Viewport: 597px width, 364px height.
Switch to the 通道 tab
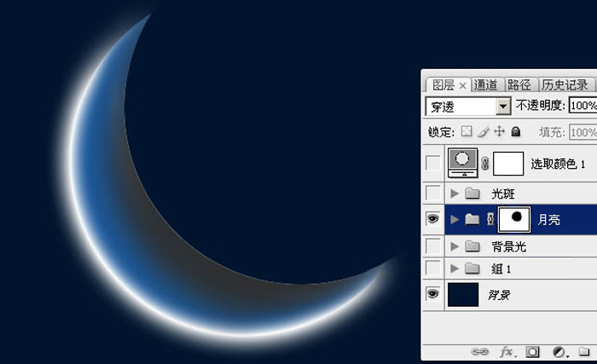coord(486,84)
